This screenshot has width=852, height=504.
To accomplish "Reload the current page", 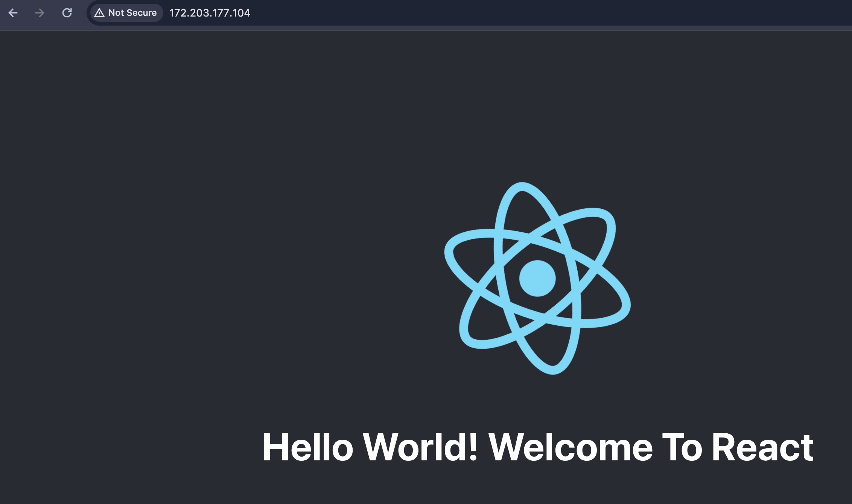I will click(x=67, y=13).
